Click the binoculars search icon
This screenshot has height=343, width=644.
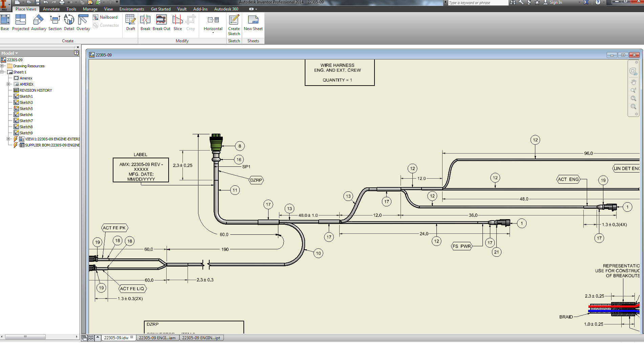(513, 2)
